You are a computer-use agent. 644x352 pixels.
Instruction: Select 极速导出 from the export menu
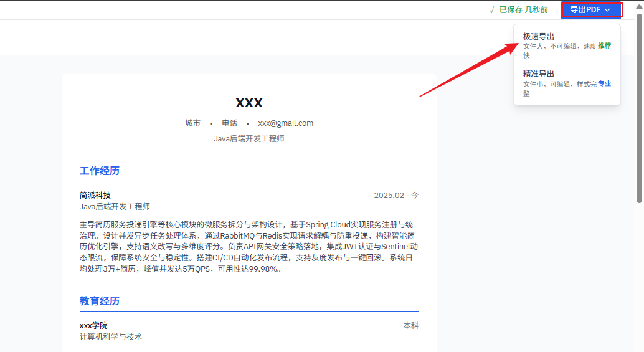click(x=539, y=37)
